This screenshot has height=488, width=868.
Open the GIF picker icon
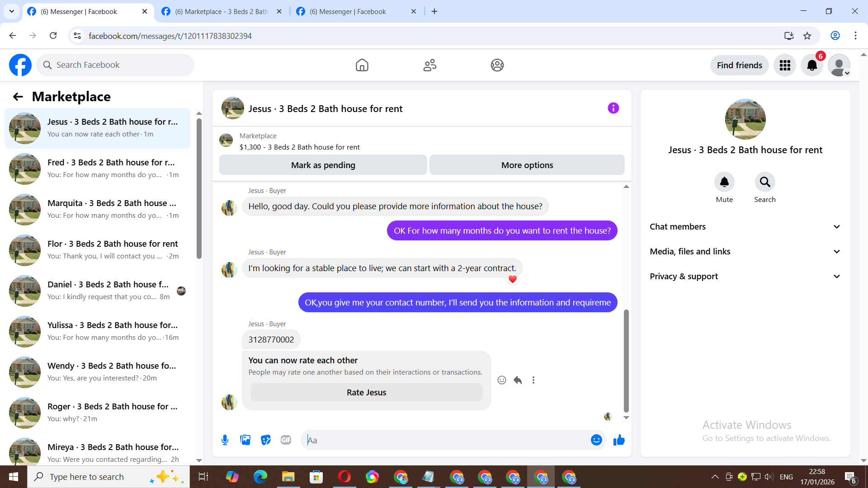[286, 440]
